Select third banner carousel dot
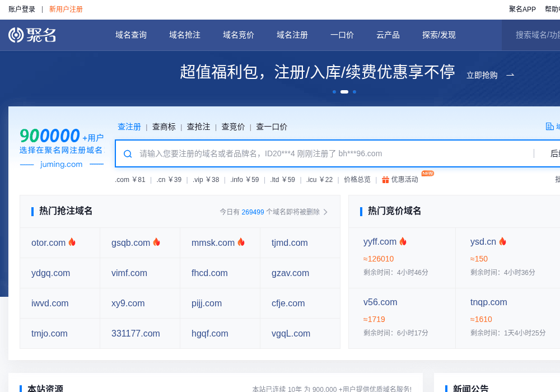The height and width of the screenshot is (392, 560). click(354, 92)
